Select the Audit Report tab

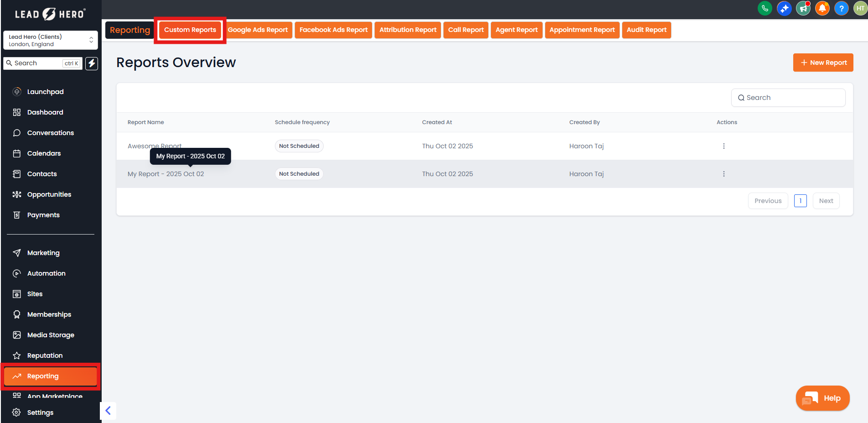click(646, 30)
